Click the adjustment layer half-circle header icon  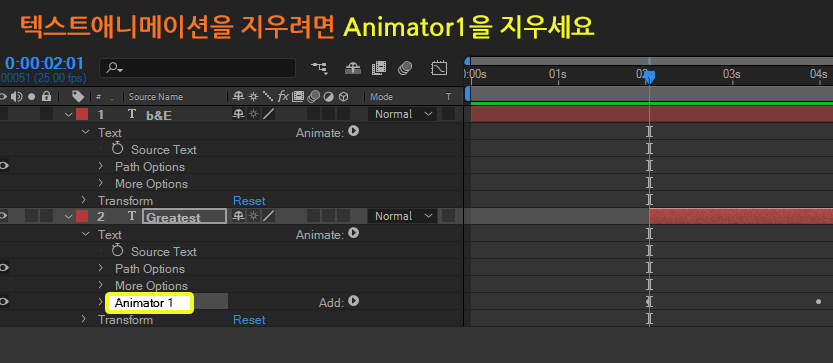pyautogui.click(x=328, y=96)
